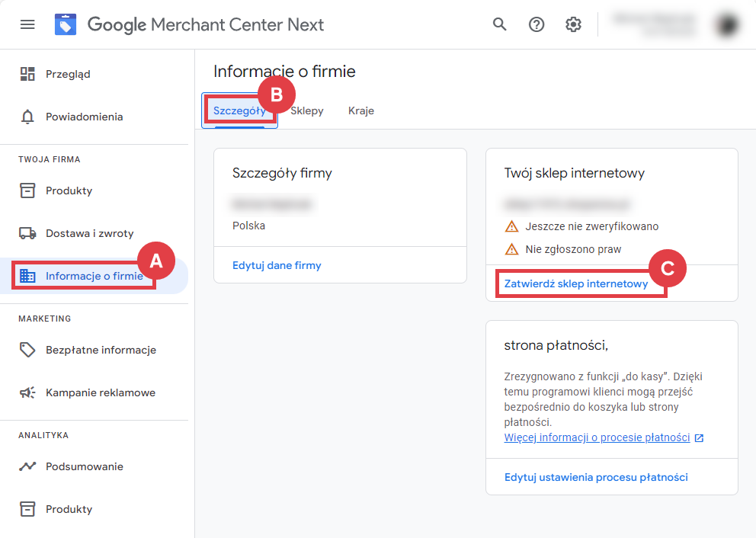Click the strona płatności card heading
The height and width of the screenshot is (538, 756).
(556, 345)
